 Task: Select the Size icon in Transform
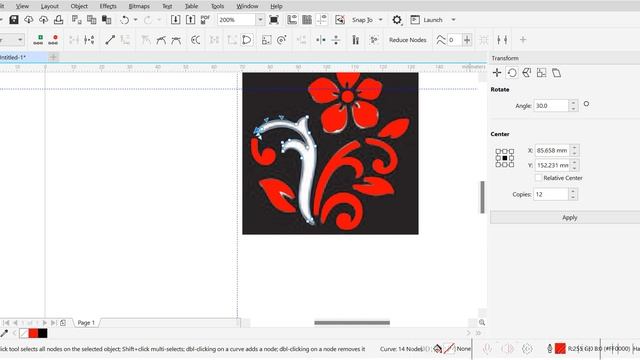coord(542,73)
